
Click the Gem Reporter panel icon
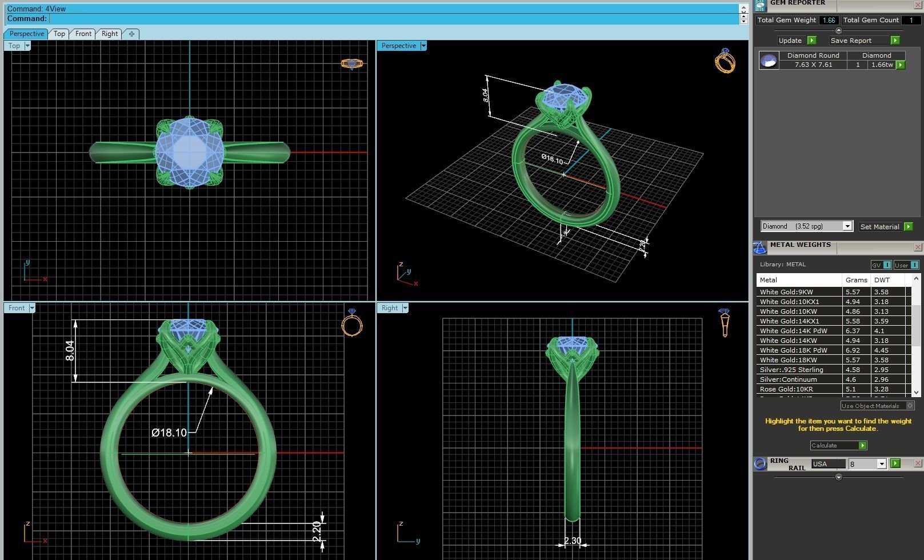tap(760, 5)
